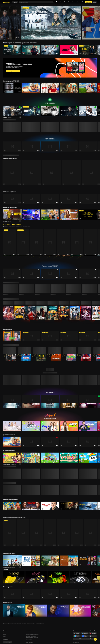Open the 'Уголок ужасов' section
Screen dimensions: 100x644
9,587
